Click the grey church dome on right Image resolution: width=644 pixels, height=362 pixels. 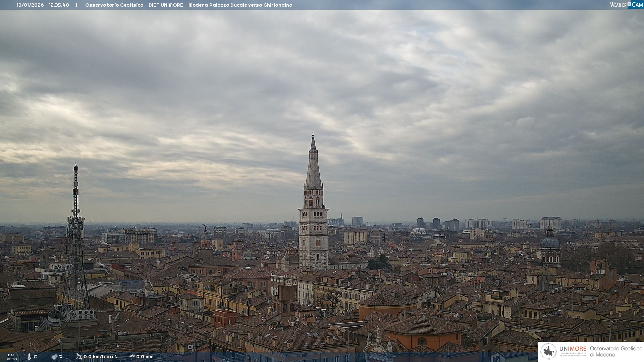click(550, 241)
